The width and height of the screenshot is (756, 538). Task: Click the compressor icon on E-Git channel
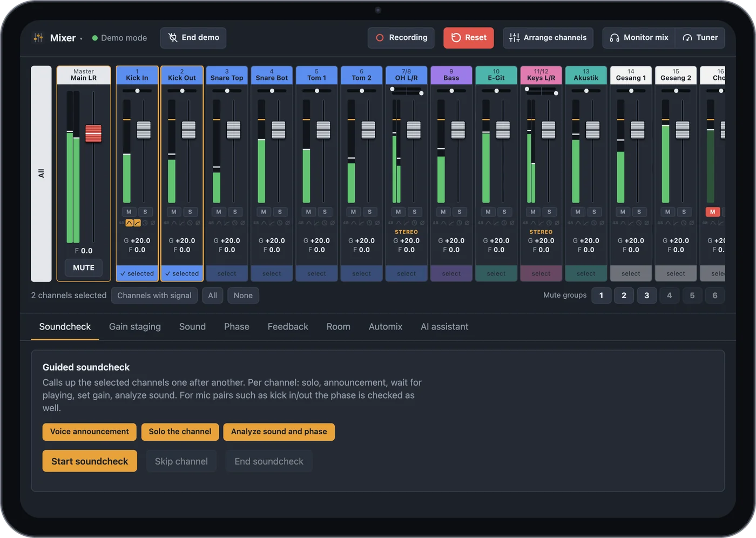(x=496, y=223)
